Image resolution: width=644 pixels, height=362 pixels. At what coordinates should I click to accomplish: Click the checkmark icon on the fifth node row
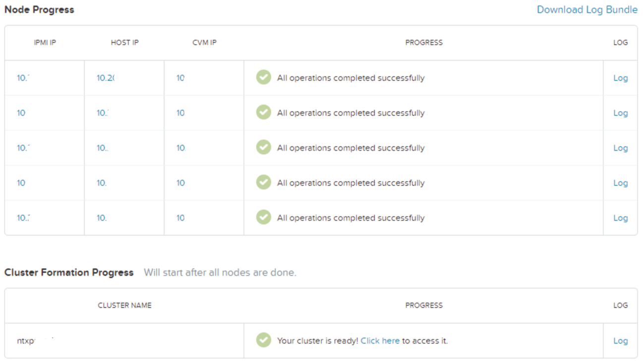(x=263, y=217)
